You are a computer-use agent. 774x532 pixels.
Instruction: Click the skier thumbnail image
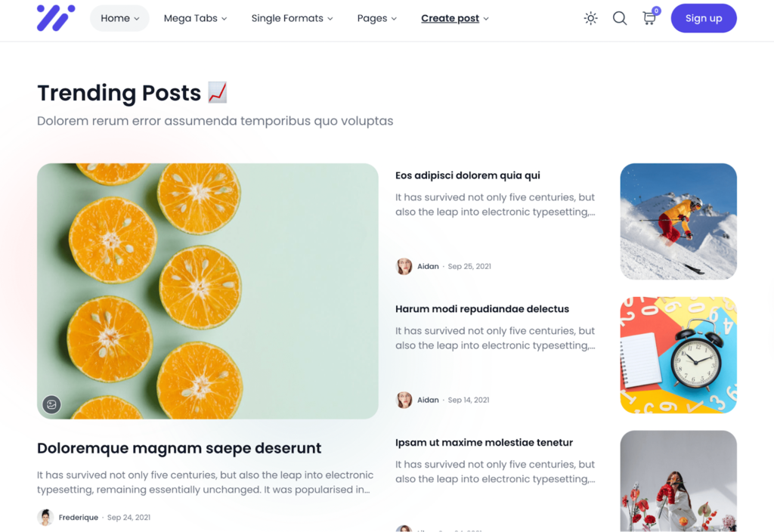point(678,221)
